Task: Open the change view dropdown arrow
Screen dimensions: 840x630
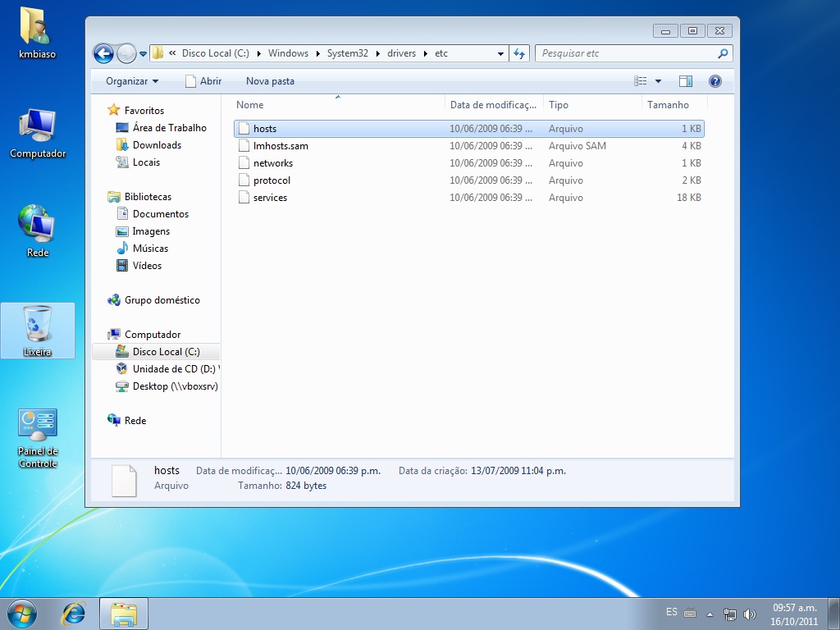Action: pyautogui.click(x=657, y=80)
